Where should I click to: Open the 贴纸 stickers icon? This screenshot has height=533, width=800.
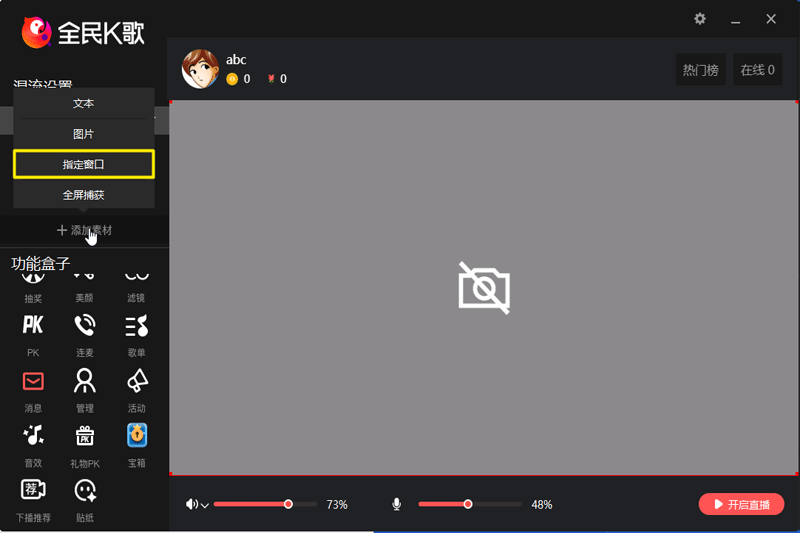[x=85, y=491]
